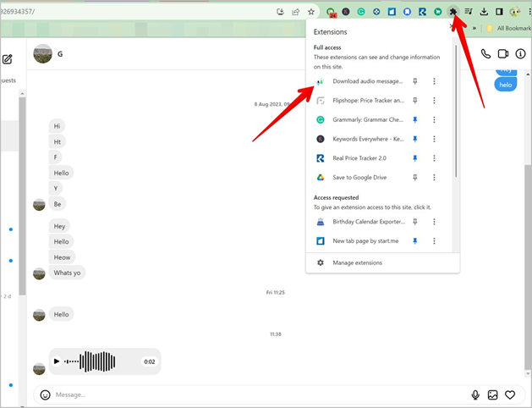Open the Extensions puzzle icon in toolbar
This screenshot has height=408, width=532.
pos(452,12)
